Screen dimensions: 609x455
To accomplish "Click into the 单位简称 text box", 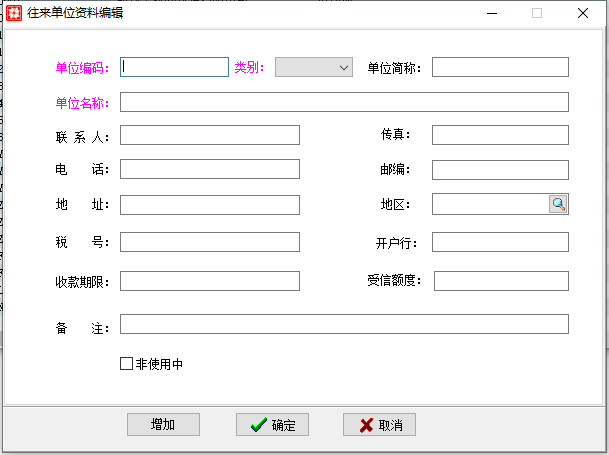I will pos(500,67).
